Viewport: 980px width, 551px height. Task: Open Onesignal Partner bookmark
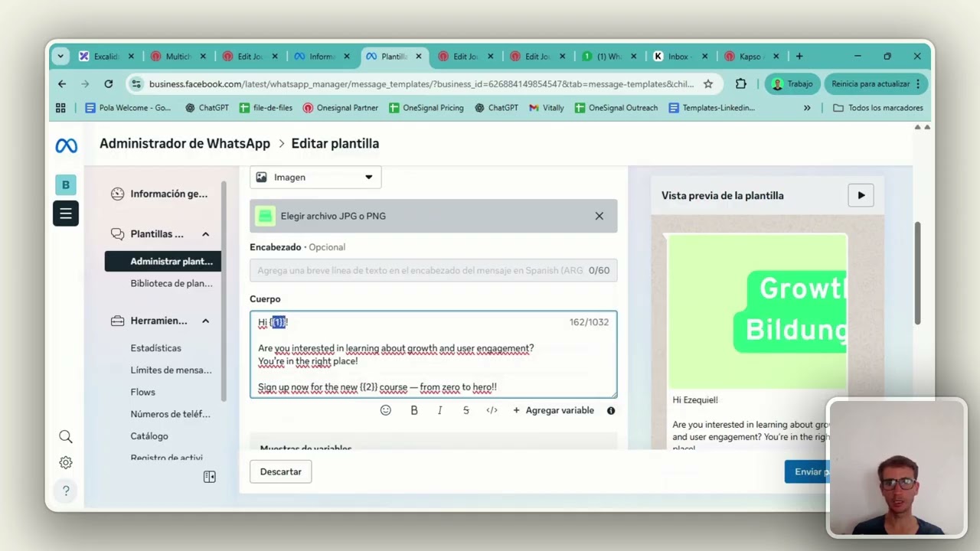340,108
